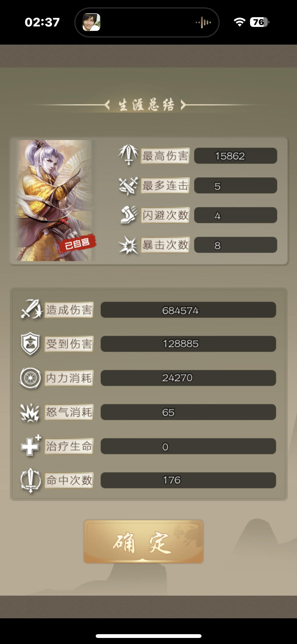Click the 最多连击 crossed swords icon
The image size is (297, 644).
point(128,186)
